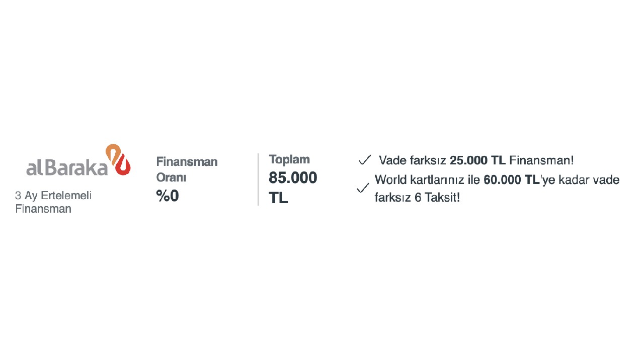
Task: Click checkmark beside World kartlarınız offer
Action: 363,189
